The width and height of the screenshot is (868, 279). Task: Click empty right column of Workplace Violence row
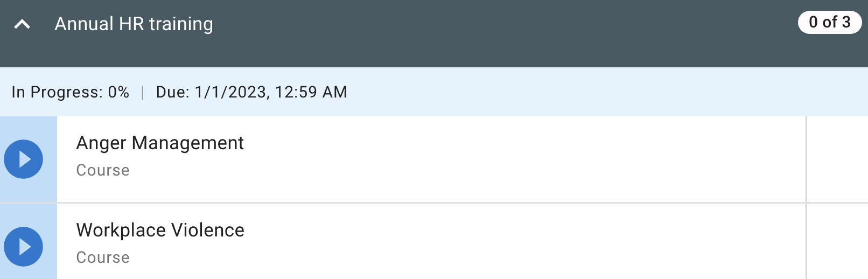pyautogui.click(x=837, y=247)
